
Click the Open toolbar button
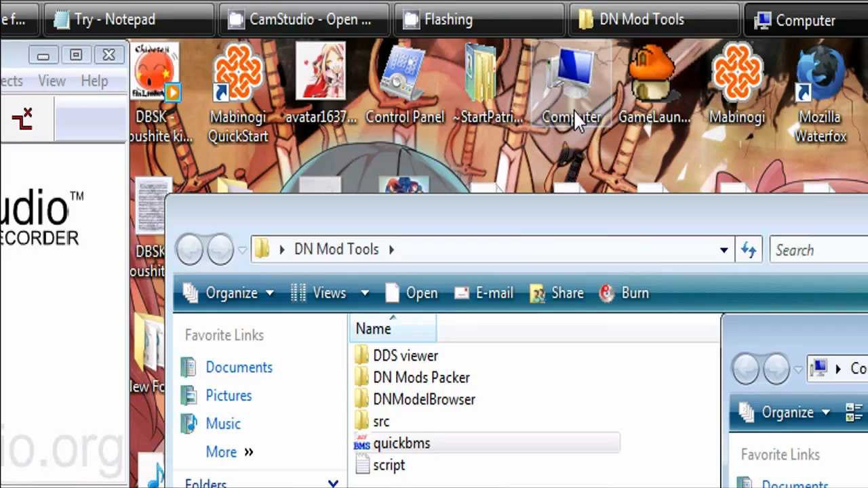point(412,293)
